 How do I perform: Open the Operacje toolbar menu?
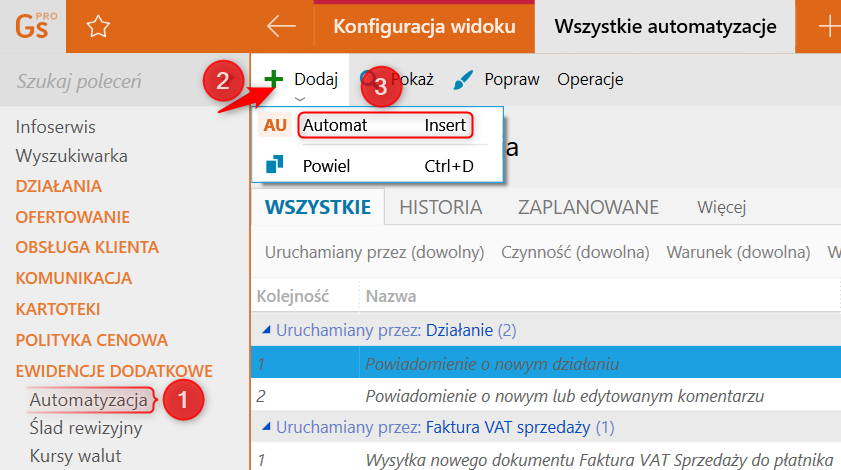coord(590,80)
